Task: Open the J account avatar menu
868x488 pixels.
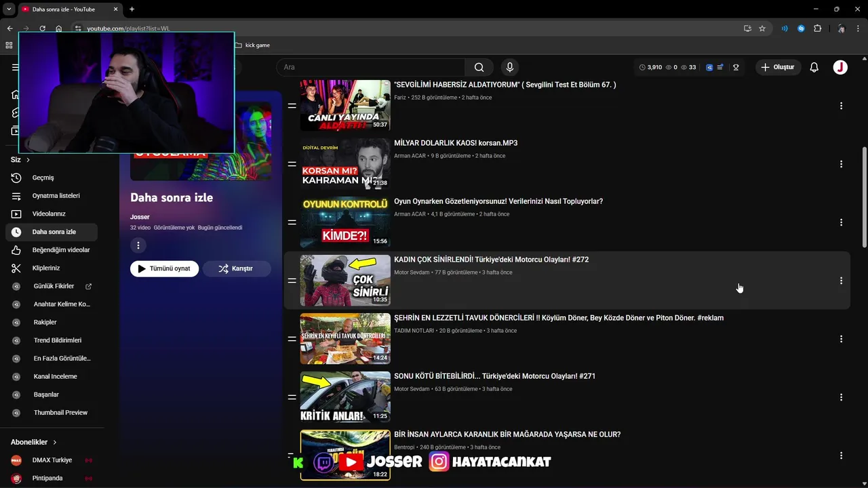Action: (x=840, y=67)
